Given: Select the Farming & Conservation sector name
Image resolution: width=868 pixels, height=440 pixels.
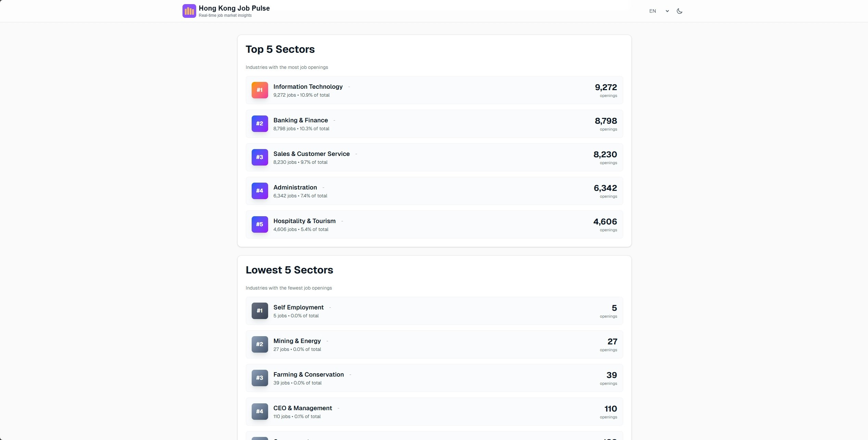Looking at the screenshot, I should pos(309,375).
